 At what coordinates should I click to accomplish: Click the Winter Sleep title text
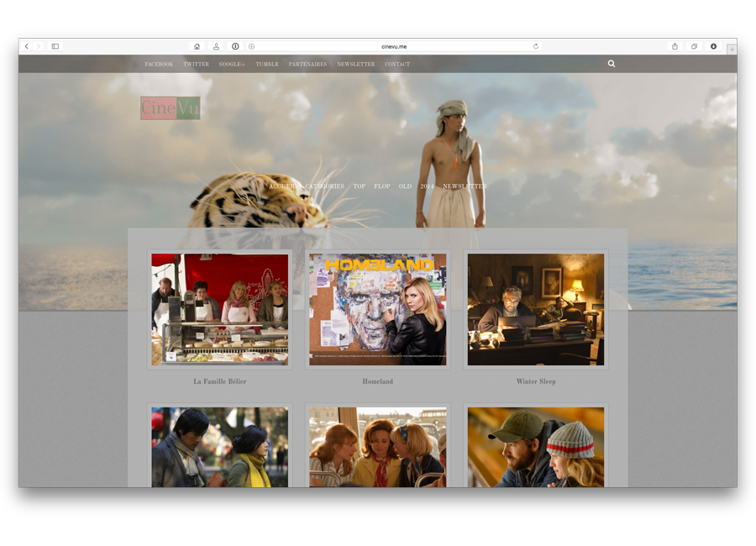coord(536,381)
